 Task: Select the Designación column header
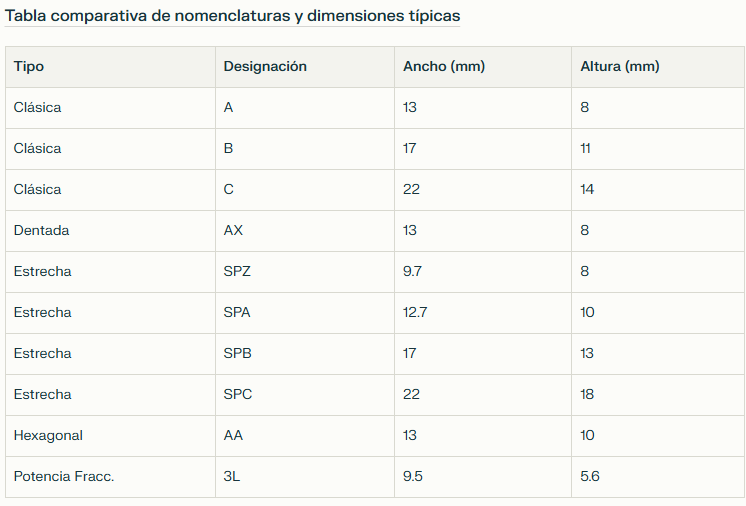coord(305,67)
